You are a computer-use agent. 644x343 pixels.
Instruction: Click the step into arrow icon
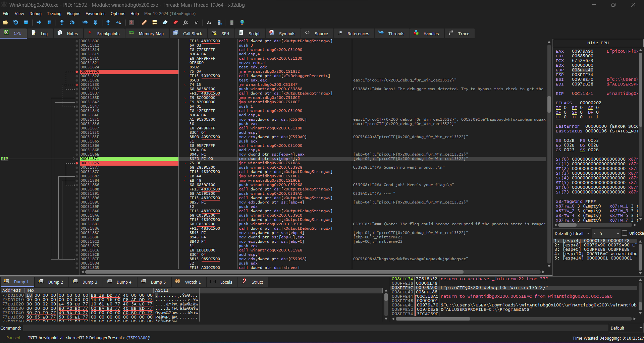tap(62, 22)
